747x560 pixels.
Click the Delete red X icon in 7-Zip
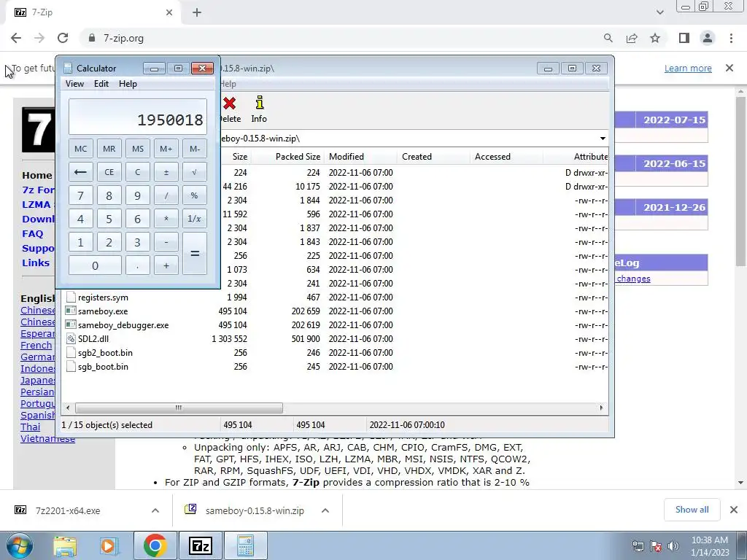(x=230, y=103)
